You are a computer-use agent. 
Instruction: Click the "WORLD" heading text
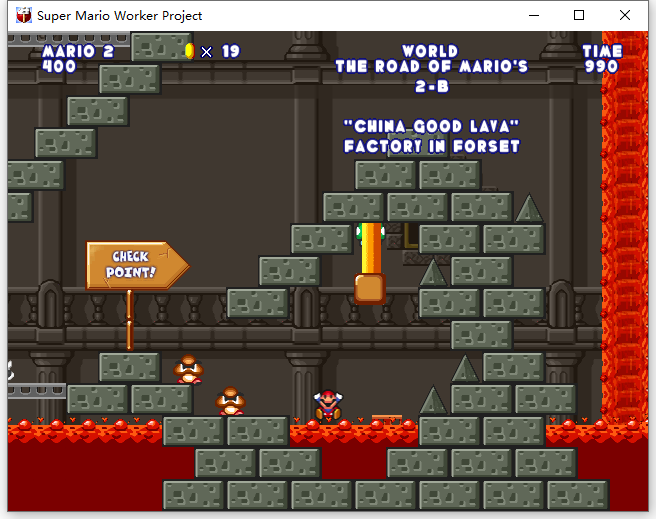tap(430, 51)
